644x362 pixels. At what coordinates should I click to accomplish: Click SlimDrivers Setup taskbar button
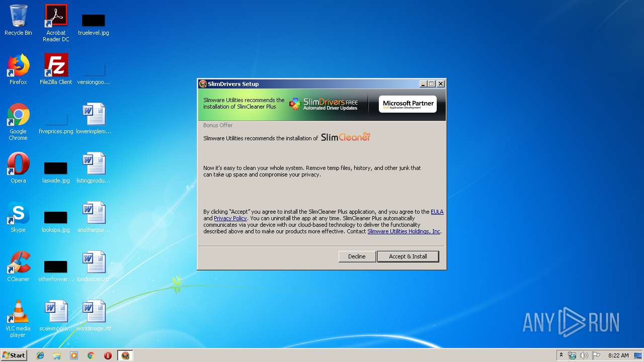coord(125,355)
